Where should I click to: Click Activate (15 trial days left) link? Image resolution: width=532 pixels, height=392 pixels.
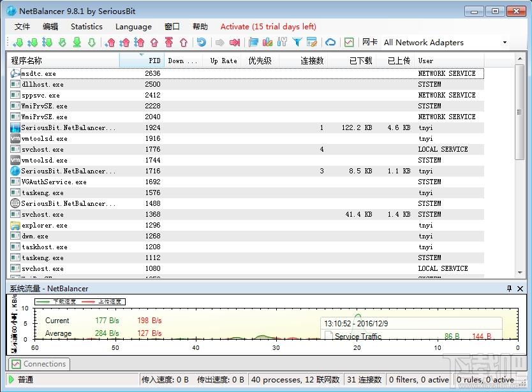click(x=269, y=26)
